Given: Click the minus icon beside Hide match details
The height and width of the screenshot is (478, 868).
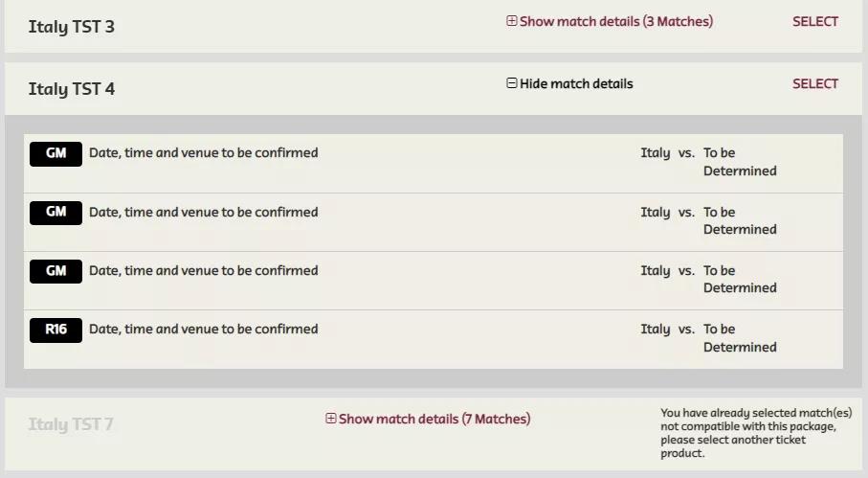Looking at the screenshot, I should (x=511, y=83).
